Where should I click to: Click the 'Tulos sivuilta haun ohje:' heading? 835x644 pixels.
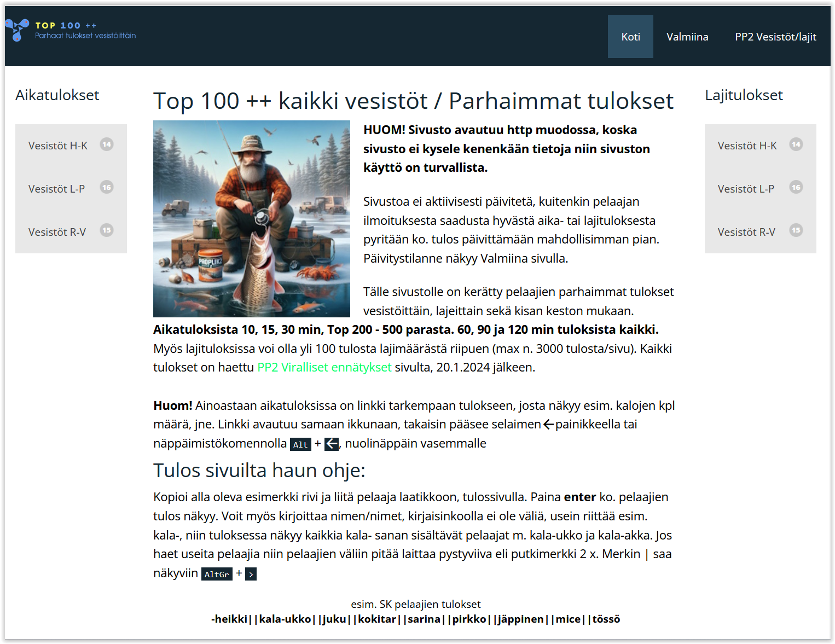pyautogui.click(x=259, y=471)
